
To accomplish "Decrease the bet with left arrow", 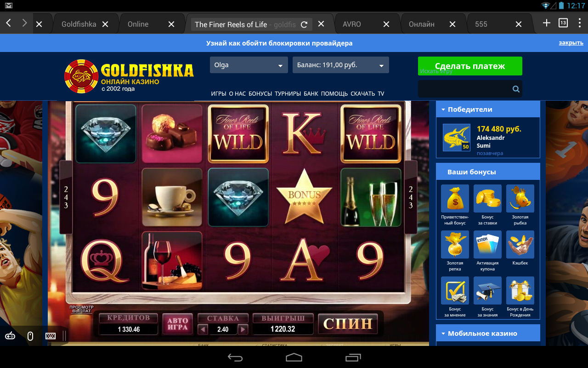I will (203, 329).
